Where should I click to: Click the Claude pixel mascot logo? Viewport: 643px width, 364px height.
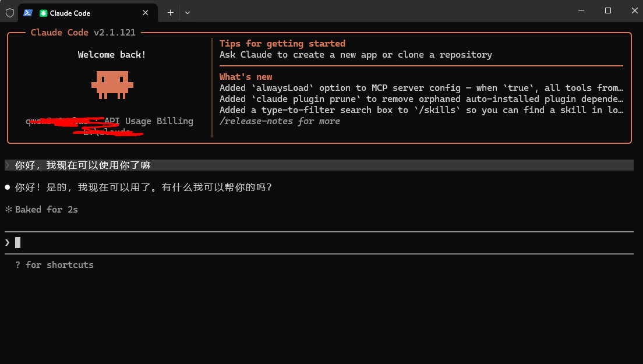click(x=112, y=85)
